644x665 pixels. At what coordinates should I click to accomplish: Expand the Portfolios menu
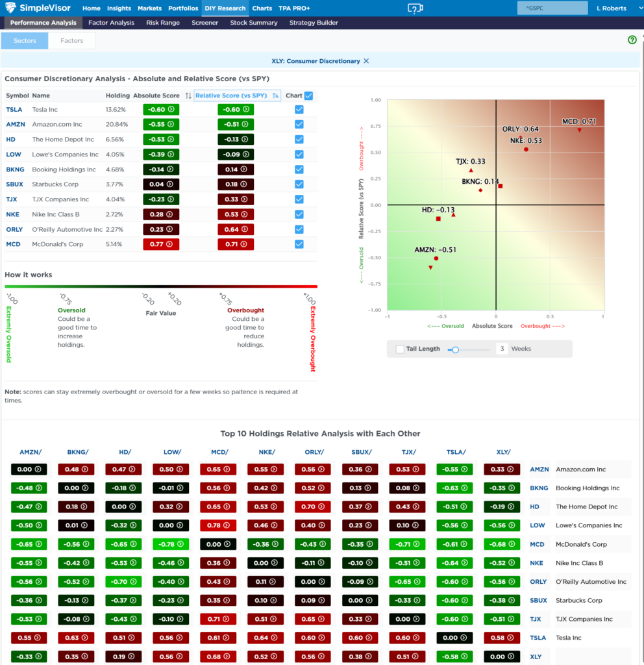[x=182, y=8]
